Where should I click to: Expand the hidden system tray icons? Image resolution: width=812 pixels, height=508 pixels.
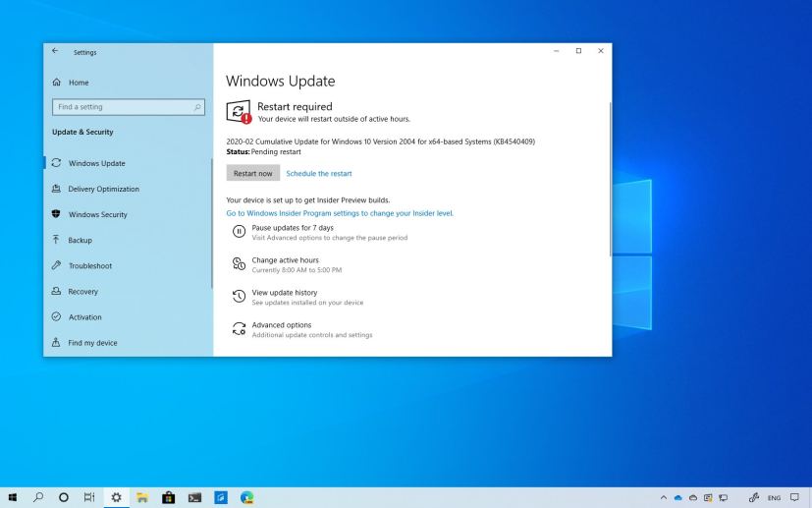pyautogui.click(x=664, y=497)
